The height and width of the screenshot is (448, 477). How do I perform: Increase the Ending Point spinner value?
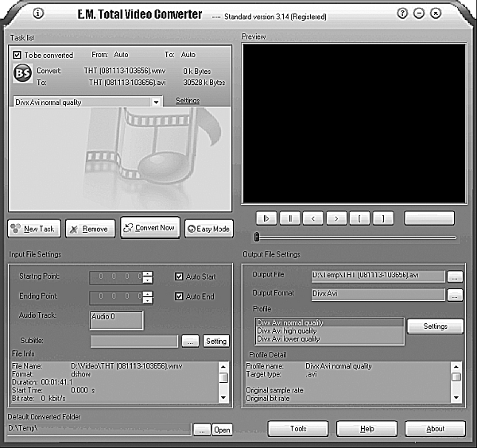pyautogui.click(x=148, y=294)
